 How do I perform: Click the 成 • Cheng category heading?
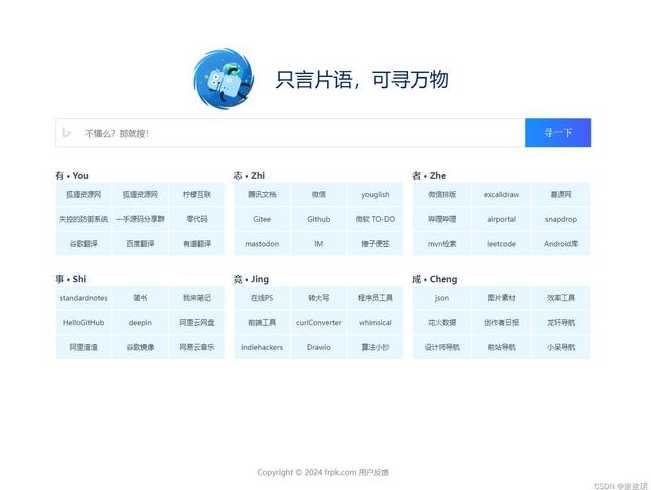[435, 279]
